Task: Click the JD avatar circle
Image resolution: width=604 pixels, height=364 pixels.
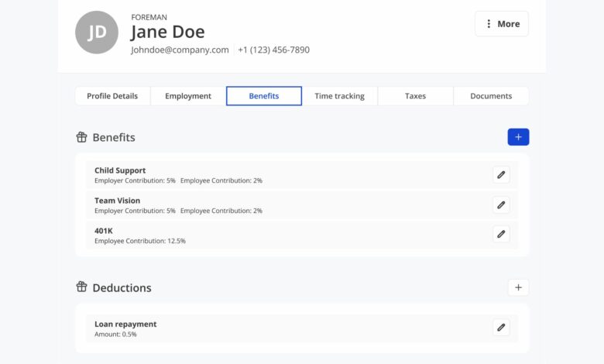Action: pos(97,33)
